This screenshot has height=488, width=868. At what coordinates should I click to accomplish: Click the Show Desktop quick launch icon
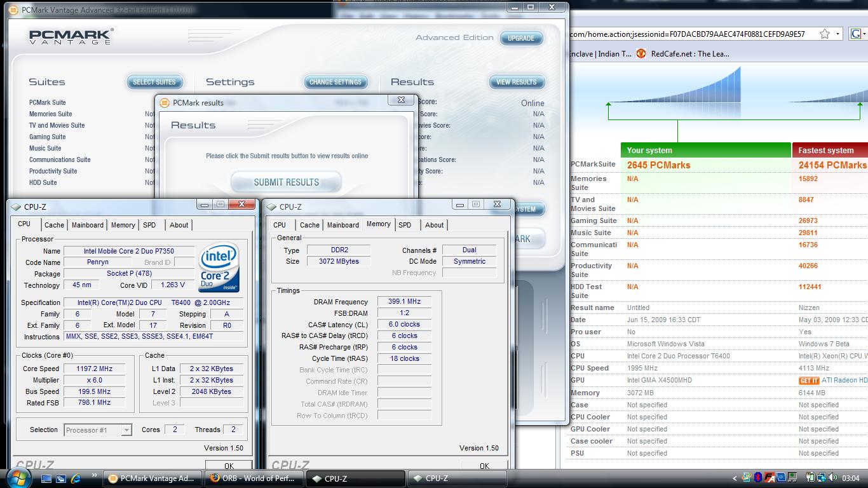coord(46,478)
